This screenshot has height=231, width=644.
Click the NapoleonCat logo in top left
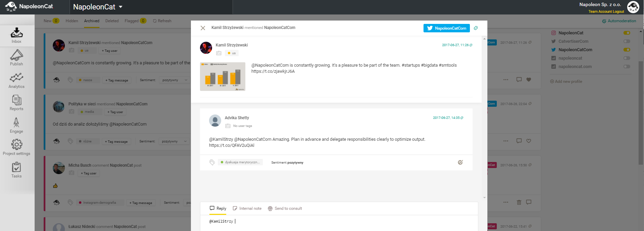tap(29, 6)
